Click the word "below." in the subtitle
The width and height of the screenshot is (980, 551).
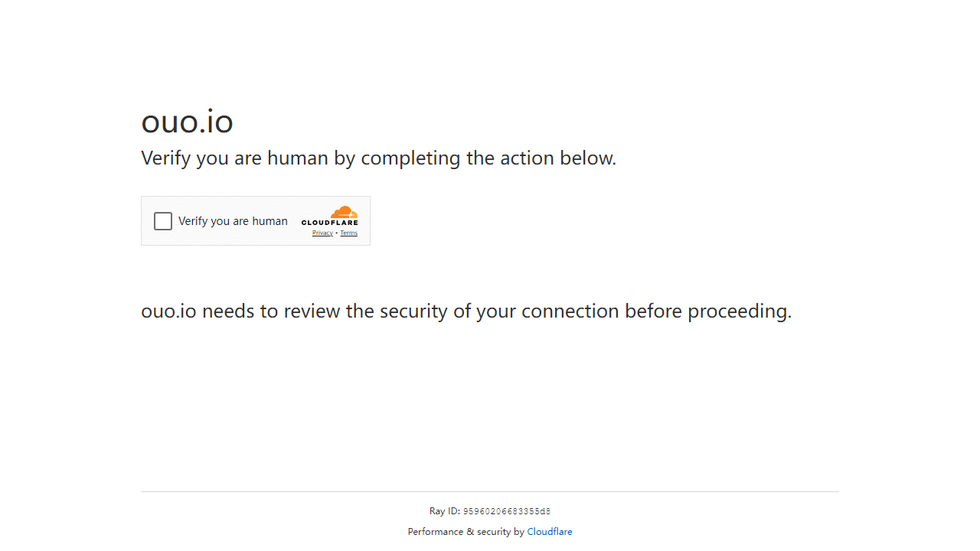(x=588, y=158)
